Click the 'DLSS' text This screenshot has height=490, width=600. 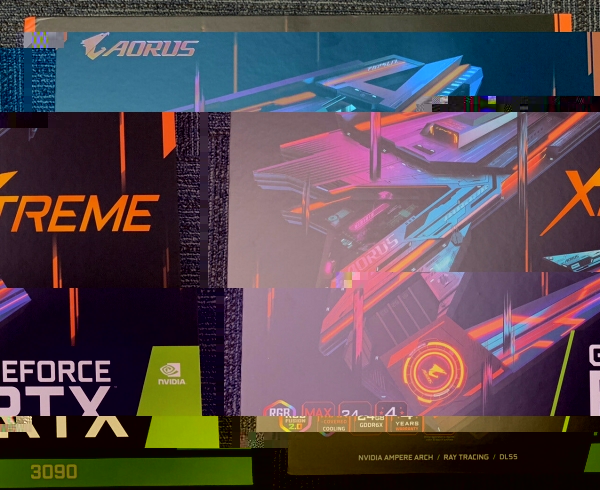point(509,457)
